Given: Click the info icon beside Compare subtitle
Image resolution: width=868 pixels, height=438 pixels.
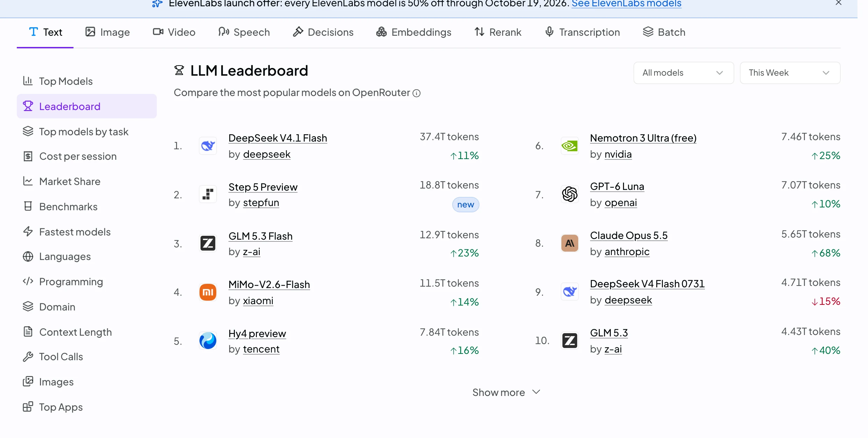Looking at the screenshot, I should click(x=416, y=93).
